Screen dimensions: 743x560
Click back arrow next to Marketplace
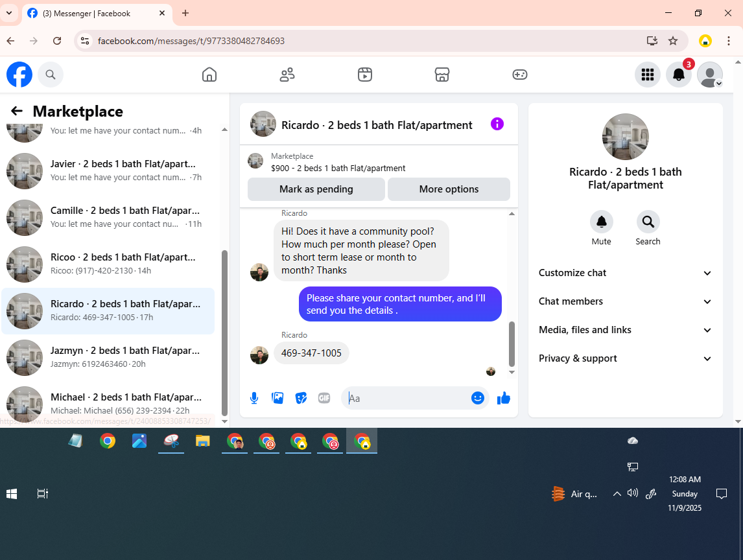(x=17, y=111)
